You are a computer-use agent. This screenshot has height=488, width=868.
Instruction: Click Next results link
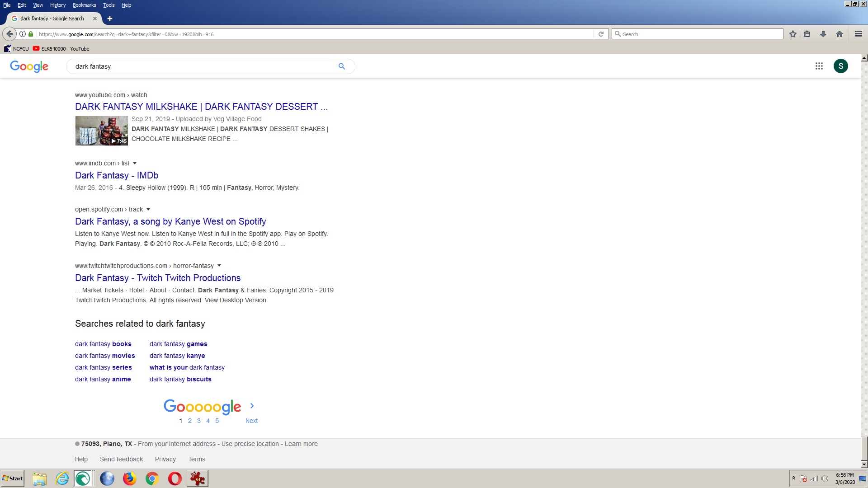pos(251,421)
